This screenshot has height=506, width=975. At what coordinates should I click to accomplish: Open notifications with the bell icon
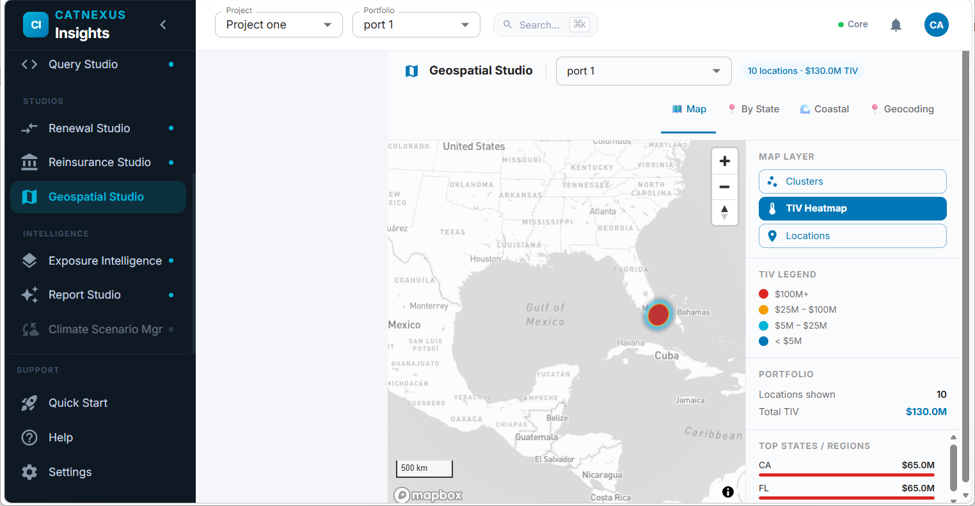pos(895,25)
